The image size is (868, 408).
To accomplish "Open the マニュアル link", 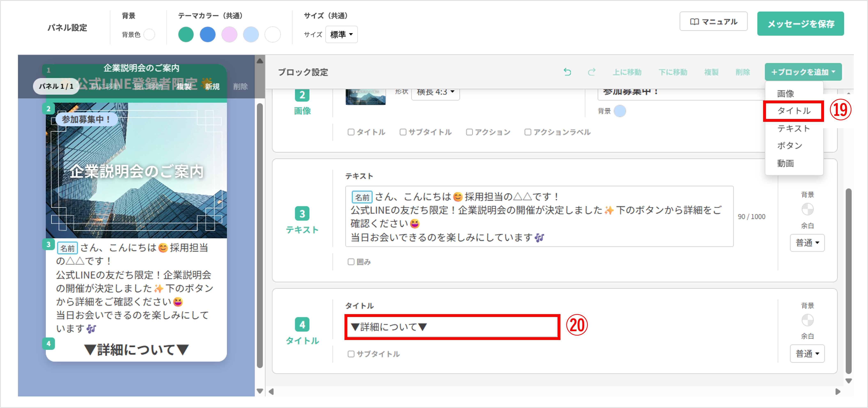I will tap(713, 22).
